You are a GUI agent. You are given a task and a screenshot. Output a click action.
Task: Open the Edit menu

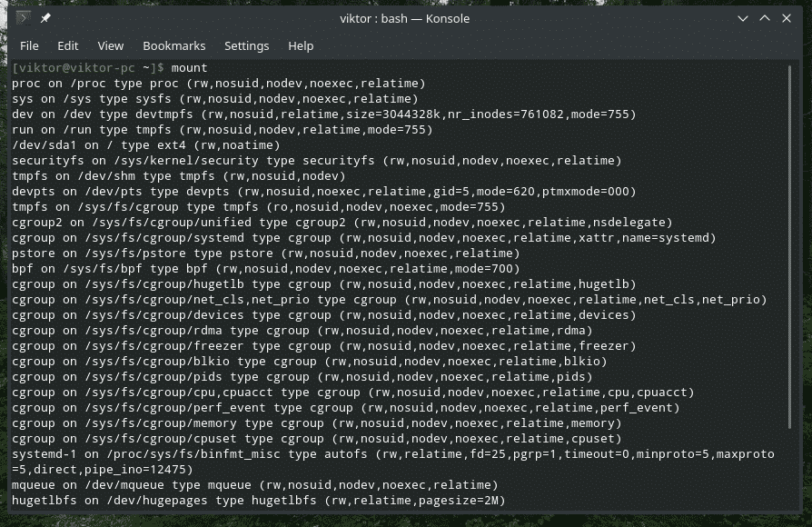pyautogui.click(x=68, y=45)
